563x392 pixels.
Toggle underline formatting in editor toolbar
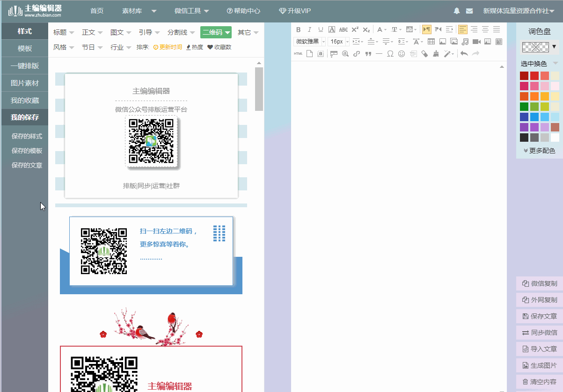(x=321, y=29)
